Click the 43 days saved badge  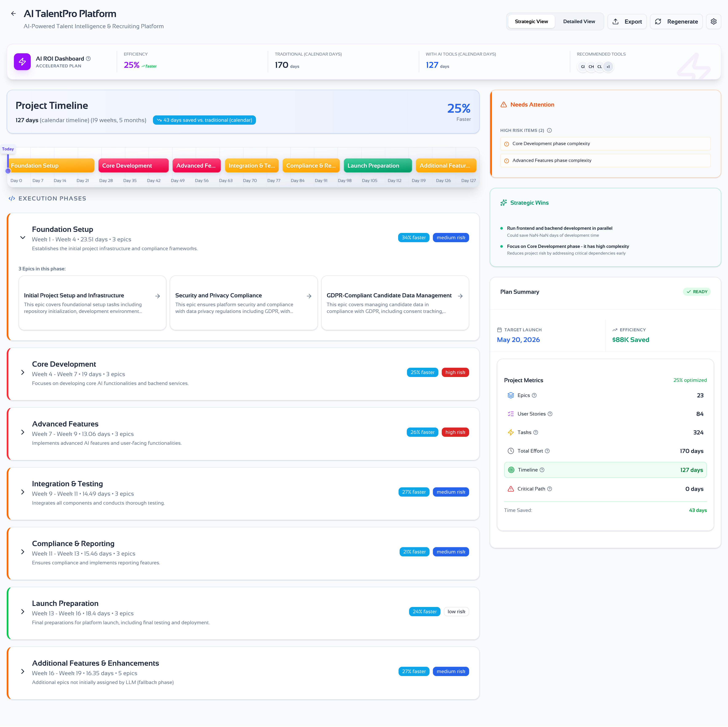[204, 120]
